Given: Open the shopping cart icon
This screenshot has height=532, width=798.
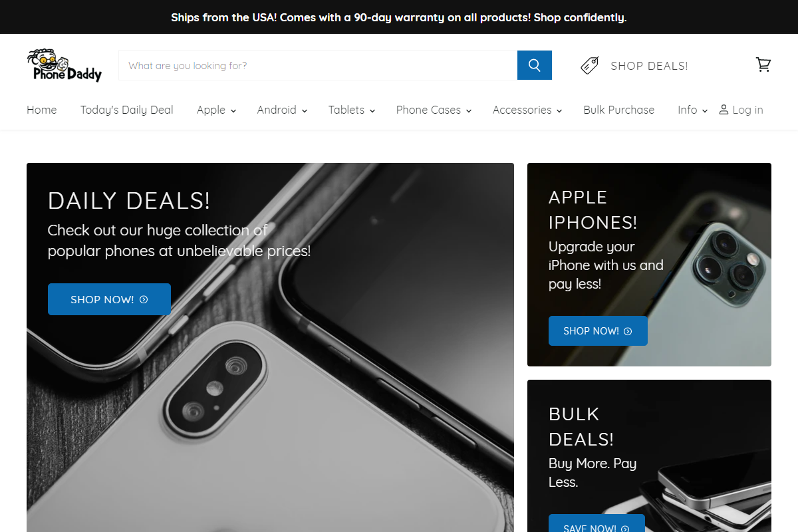Looking at the screenshot, I should coord(763,65).
